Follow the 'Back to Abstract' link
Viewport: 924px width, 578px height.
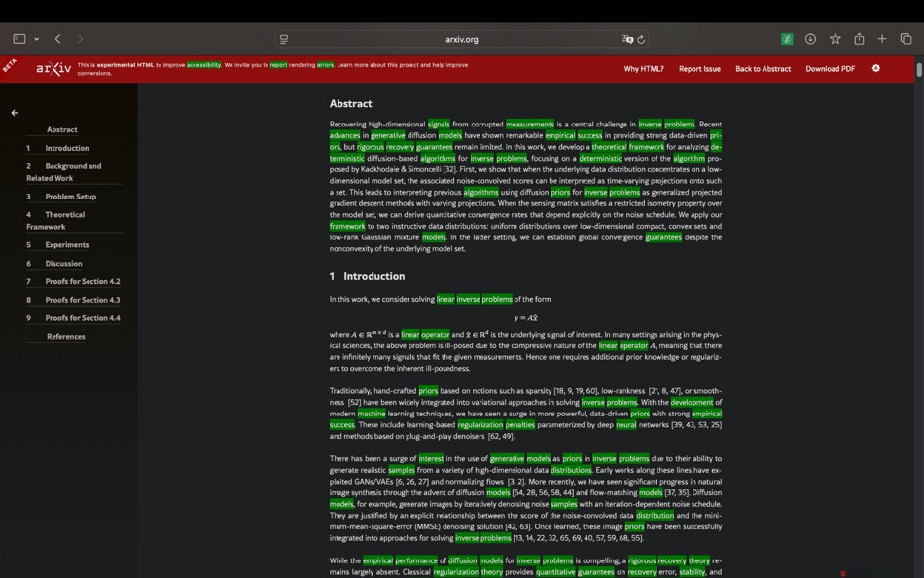[x=764, y=68]
